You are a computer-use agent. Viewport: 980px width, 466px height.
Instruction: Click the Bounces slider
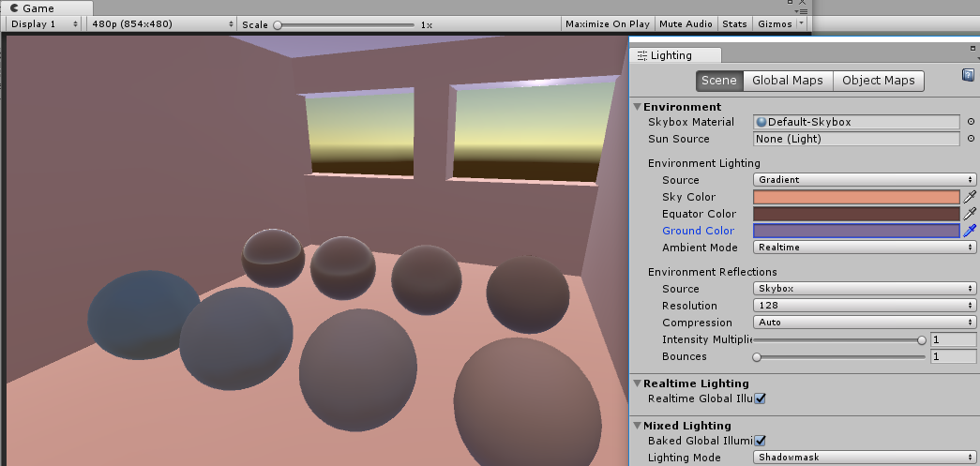839,356
